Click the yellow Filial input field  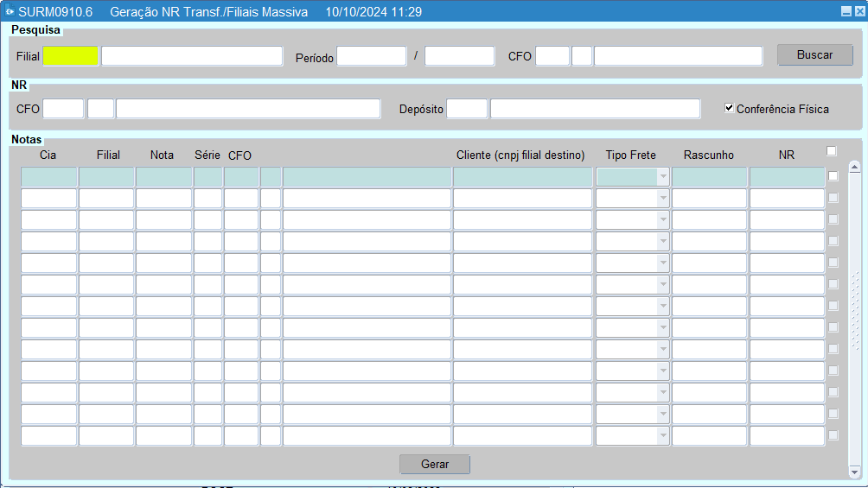[x=71, y=56]
